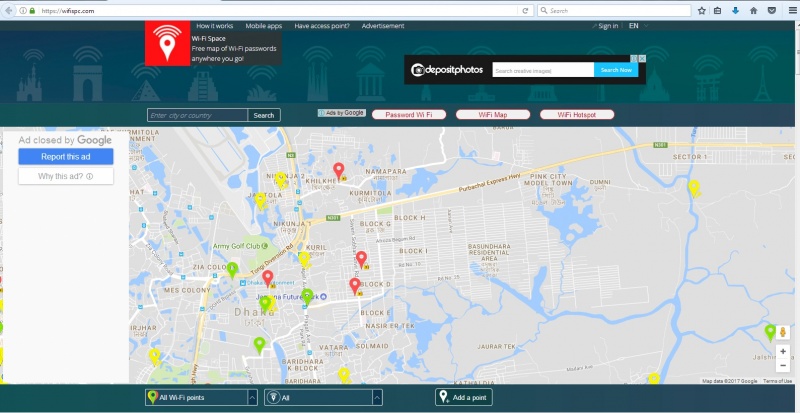Click the Basundhara Residential Area label
Image resolution: width=800 pixels, height=413 pixels.
tap(489, 253)
